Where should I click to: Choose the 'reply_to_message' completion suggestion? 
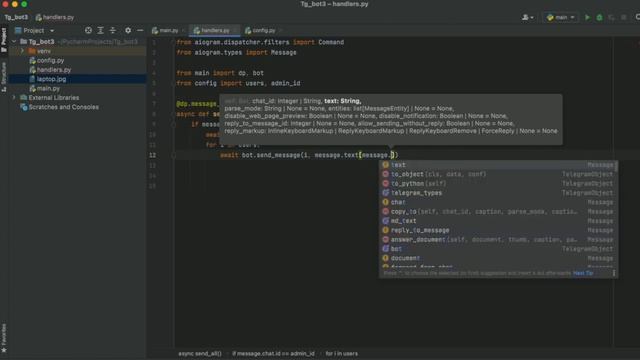click(x=498, y=230)
